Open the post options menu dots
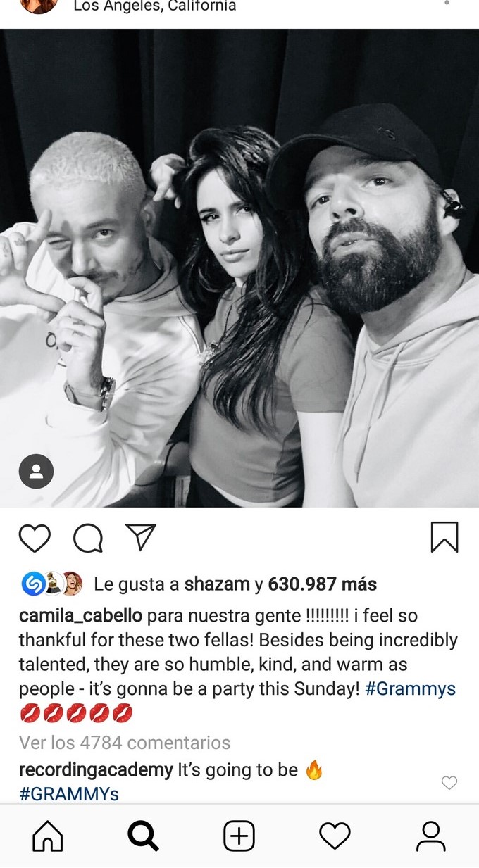This screenshot has height=868, width=479. pyautogui.click(x=446, y=4)
